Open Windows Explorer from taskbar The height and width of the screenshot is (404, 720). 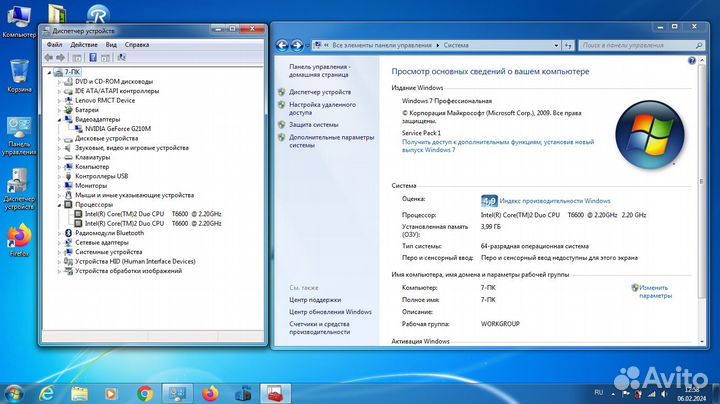click(x=79, y=394)
